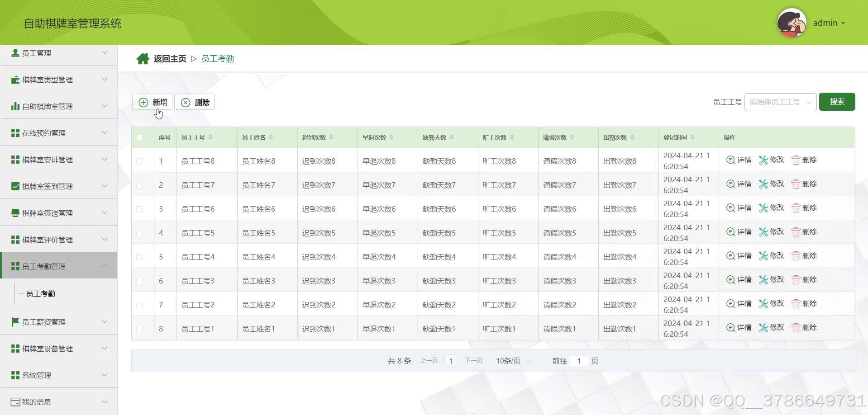Click the trash icon for 员工工号7

click(796, 184)
